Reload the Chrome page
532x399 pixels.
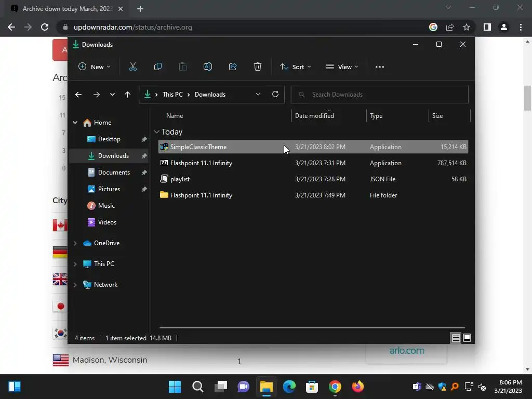45,27
